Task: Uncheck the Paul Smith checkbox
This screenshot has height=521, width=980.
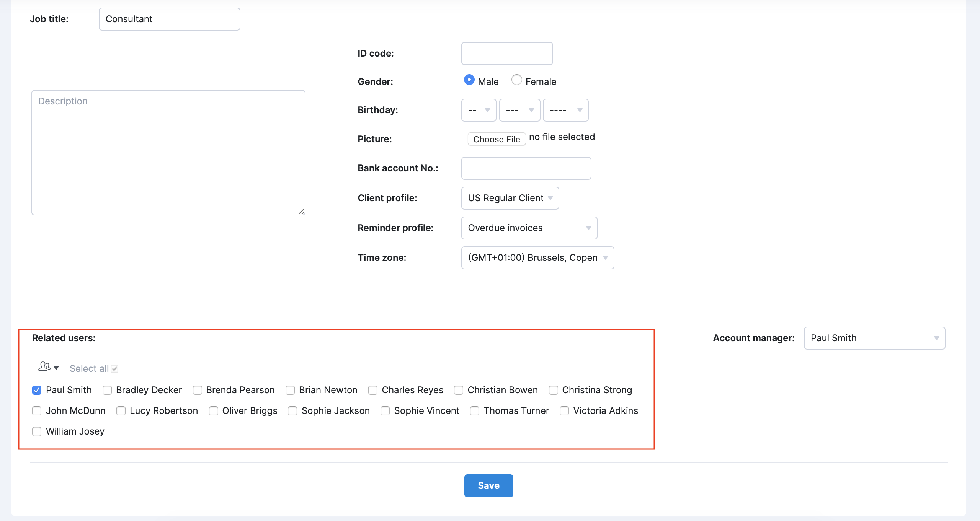Action: pos(37,390)
